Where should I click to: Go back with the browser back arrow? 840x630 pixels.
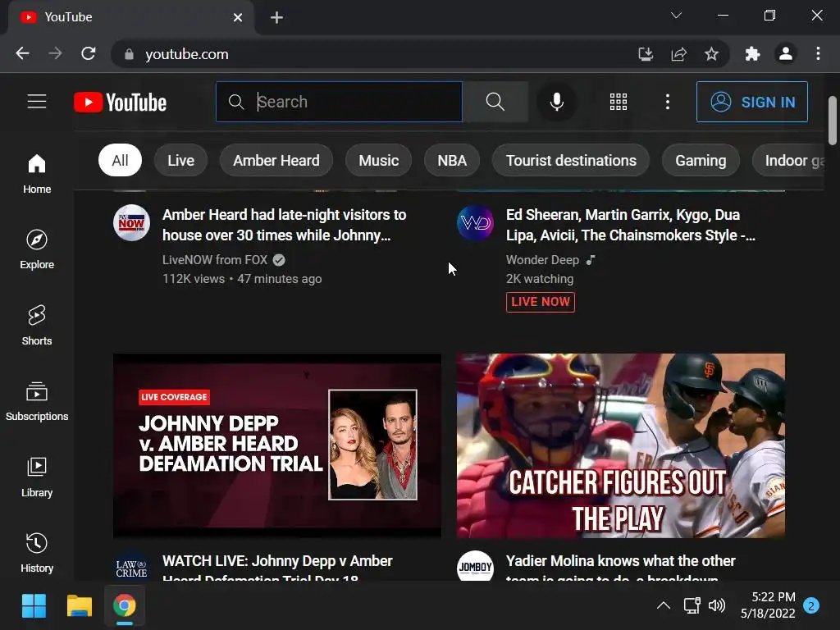pyautogui.click(x=22, y=53)
